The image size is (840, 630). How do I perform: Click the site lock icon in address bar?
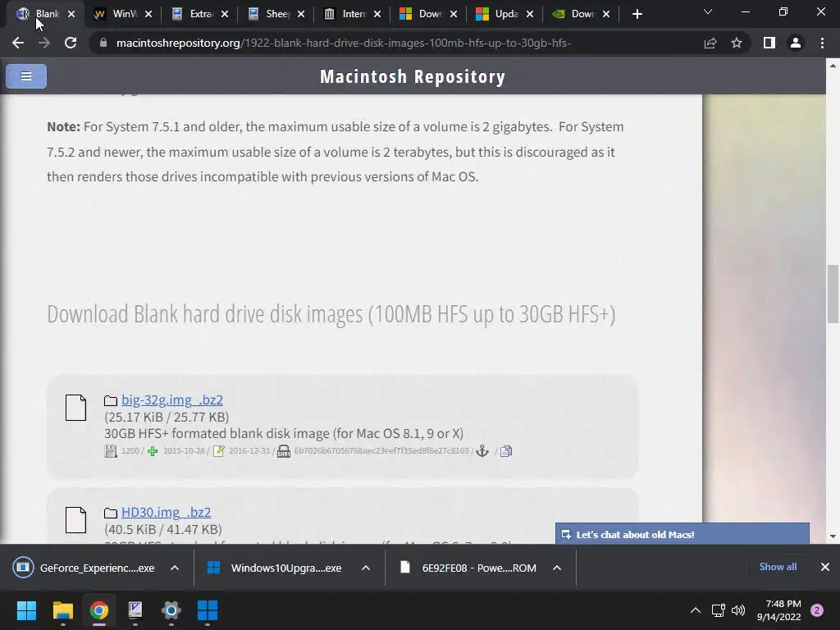[103, 43]
